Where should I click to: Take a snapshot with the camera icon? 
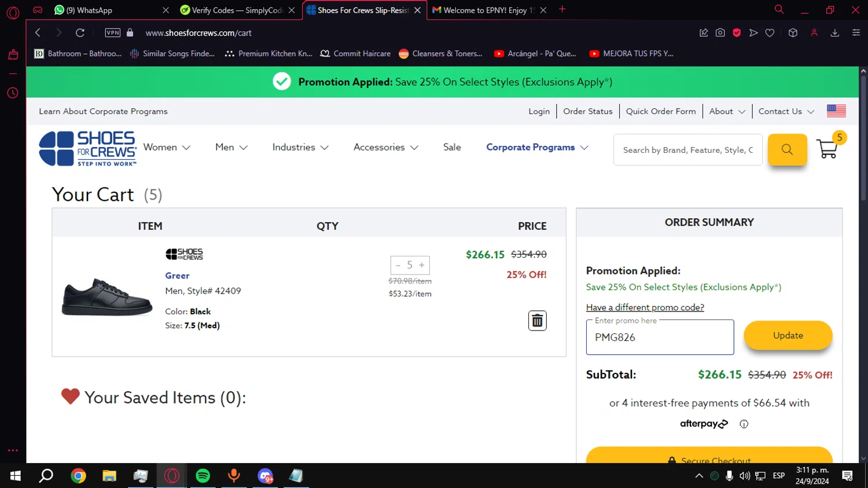click(720, 32)
